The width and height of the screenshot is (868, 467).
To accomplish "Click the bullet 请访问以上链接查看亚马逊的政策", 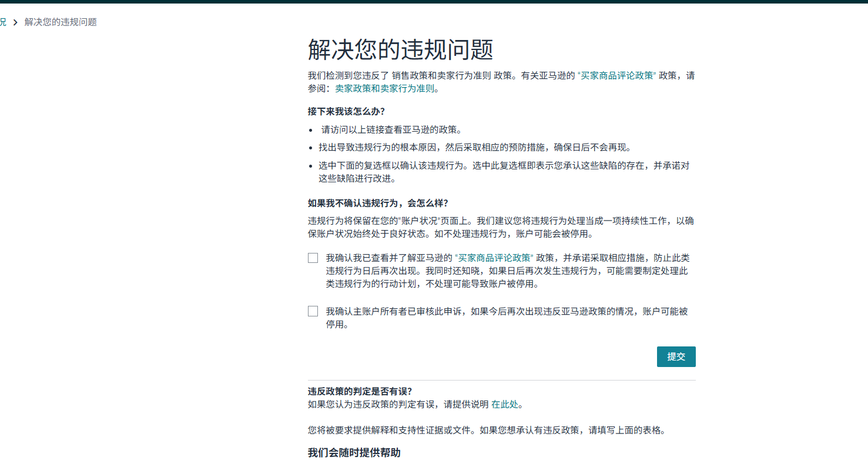I will [391, 130].
